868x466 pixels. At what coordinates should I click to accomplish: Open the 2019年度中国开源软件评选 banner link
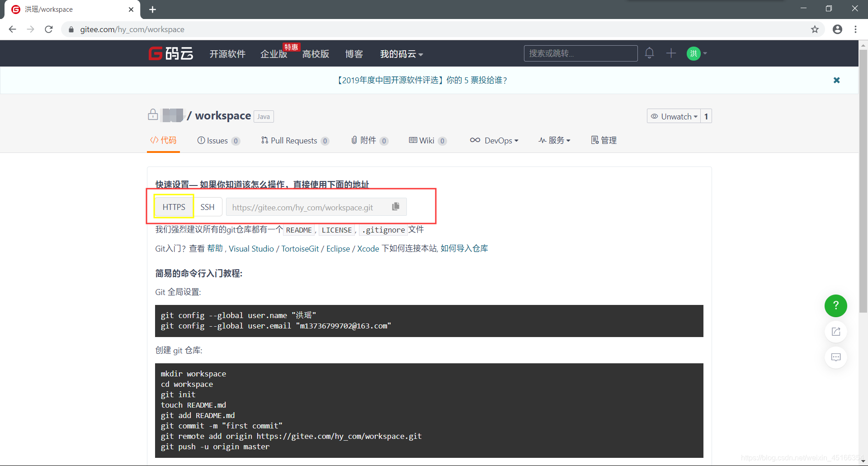[x=421, y=80]
